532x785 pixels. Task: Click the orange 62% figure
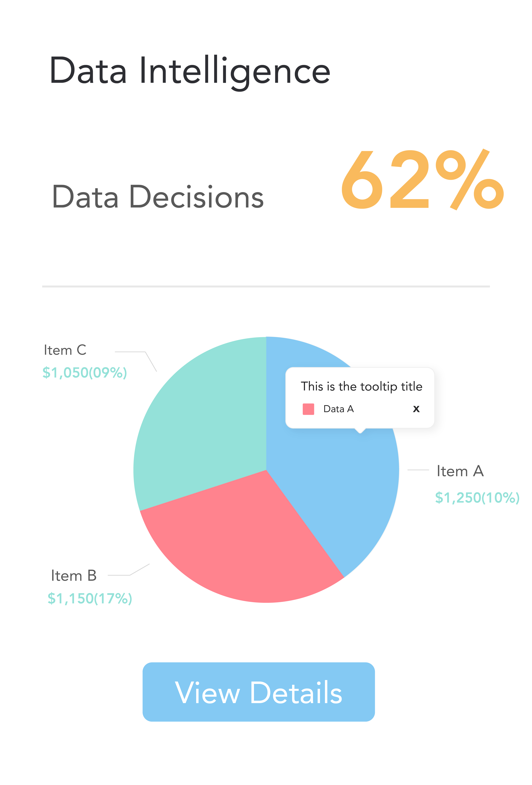pos(422,180)
